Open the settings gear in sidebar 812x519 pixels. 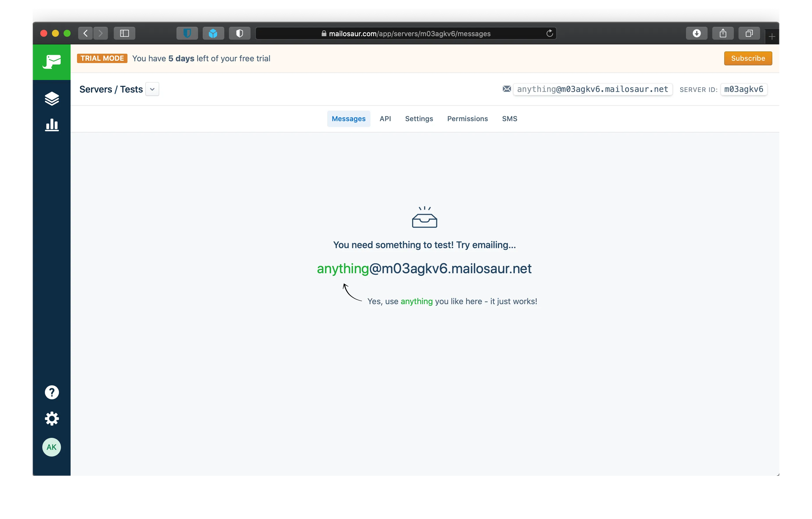coord(52,418)
